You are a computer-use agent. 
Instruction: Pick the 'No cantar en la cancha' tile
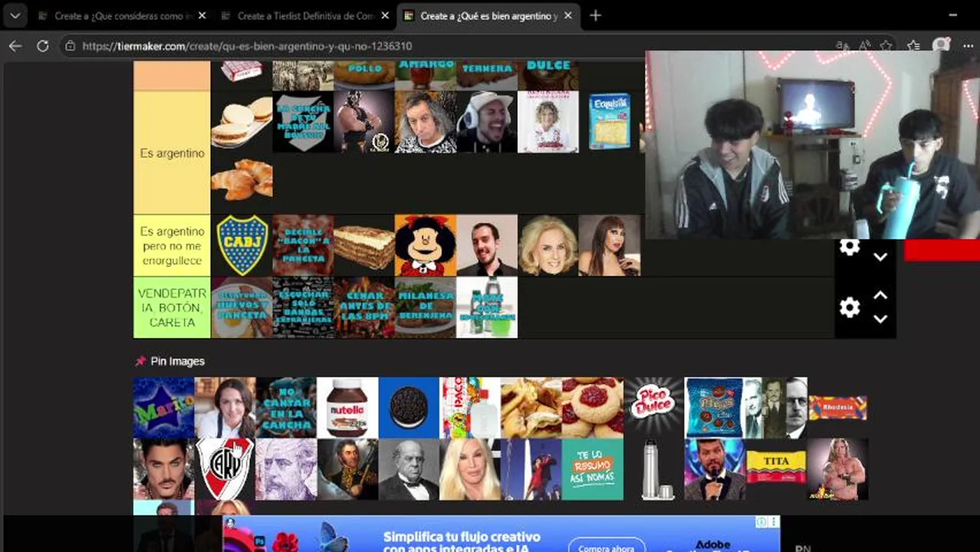[286, 408]
